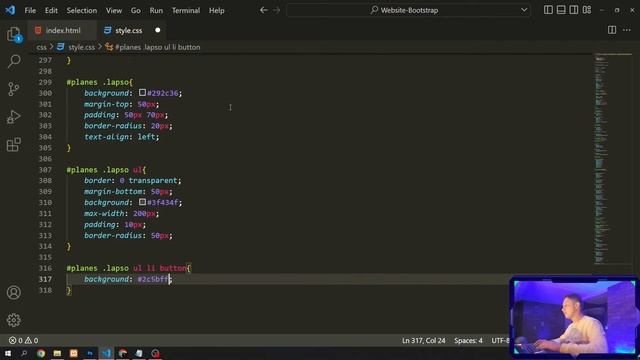640x360 pixels.
Task: Open the Run and Debug view
Action: (x=13, y=117)
